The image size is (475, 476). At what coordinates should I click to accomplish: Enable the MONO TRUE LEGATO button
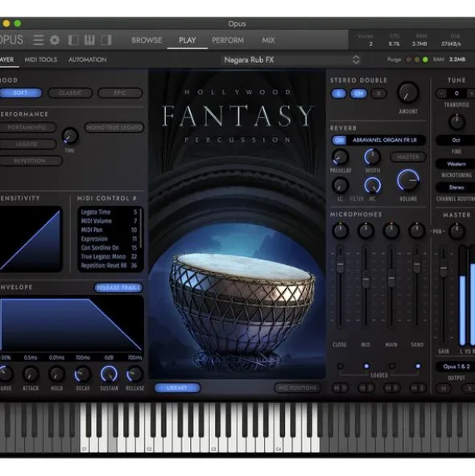(114, 127)
